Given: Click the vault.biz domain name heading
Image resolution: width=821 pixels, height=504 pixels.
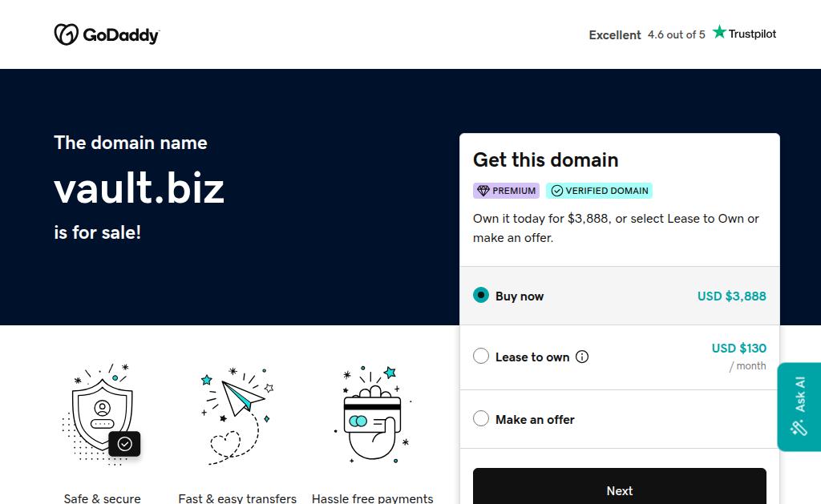Looking at the screenshot, I should click(140, 188).
